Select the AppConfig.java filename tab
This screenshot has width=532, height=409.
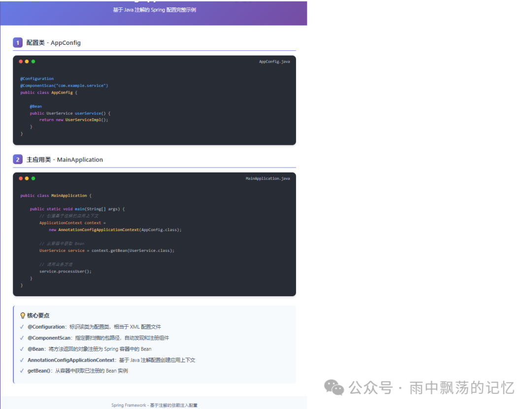click(x=274, y=61)
